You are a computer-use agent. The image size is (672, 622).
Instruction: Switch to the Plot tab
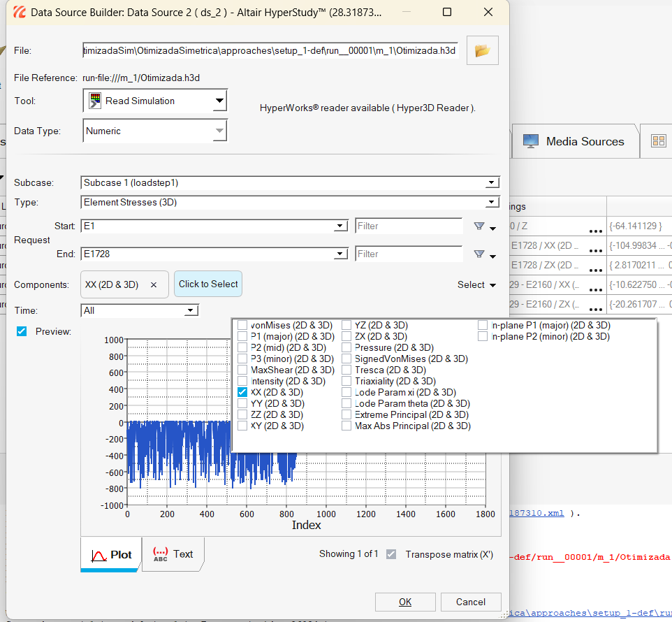110,555
